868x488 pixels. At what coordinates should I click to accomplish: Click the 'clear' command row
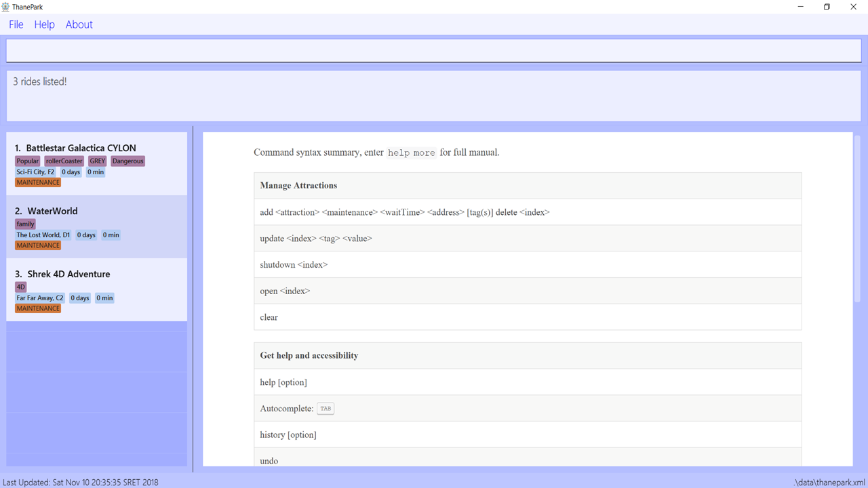pyautogui.click(x=528, y=317)
